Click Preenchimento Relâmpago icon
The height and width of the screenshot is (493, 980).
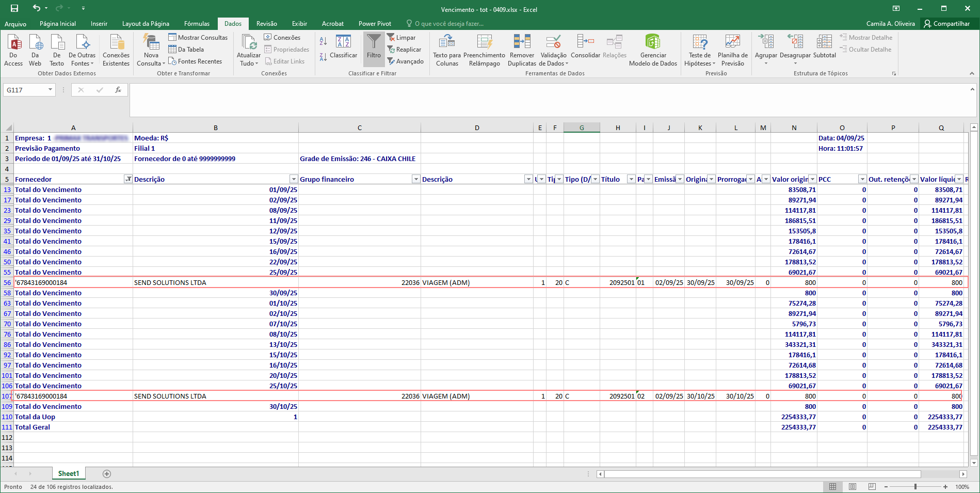(484, 42)
